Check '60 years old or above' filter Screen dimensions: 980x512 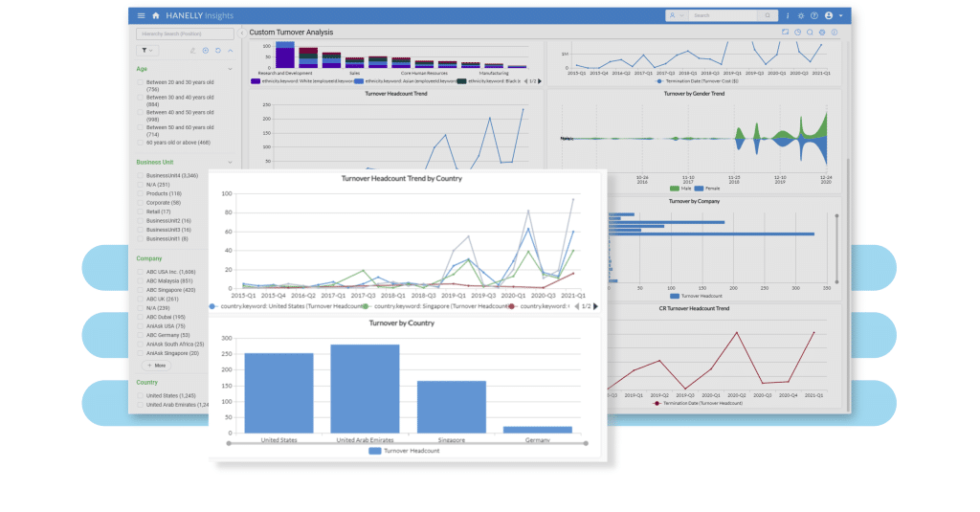click(x=140, y=143)
